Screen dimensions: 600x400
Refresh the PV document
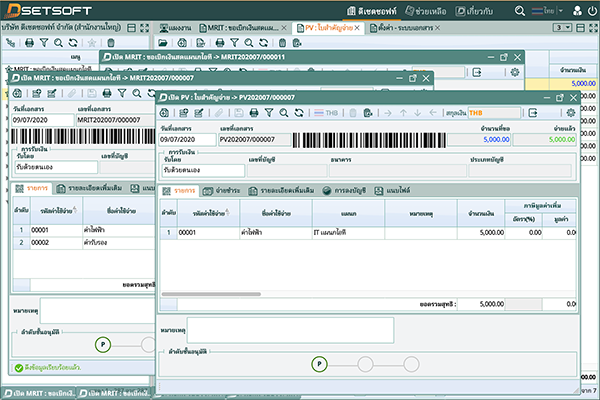(x=299, y=113)
